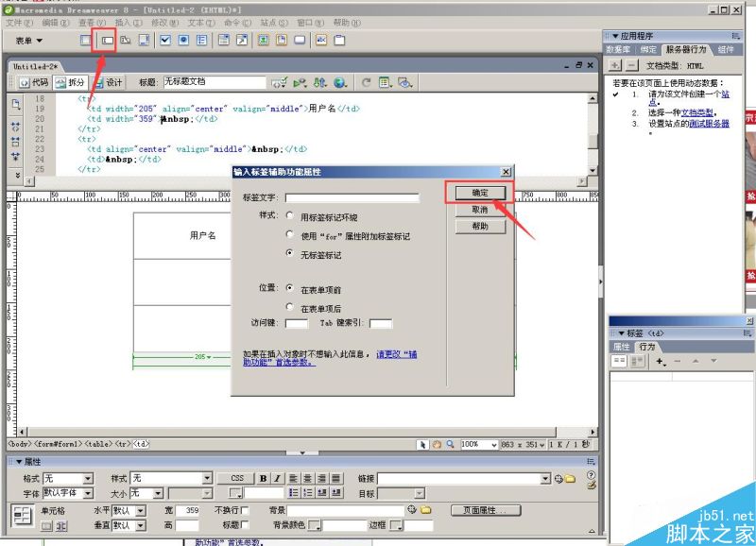Insert a Hidden Field element
This screenshot has height=546, width=756.
point(126,40)
